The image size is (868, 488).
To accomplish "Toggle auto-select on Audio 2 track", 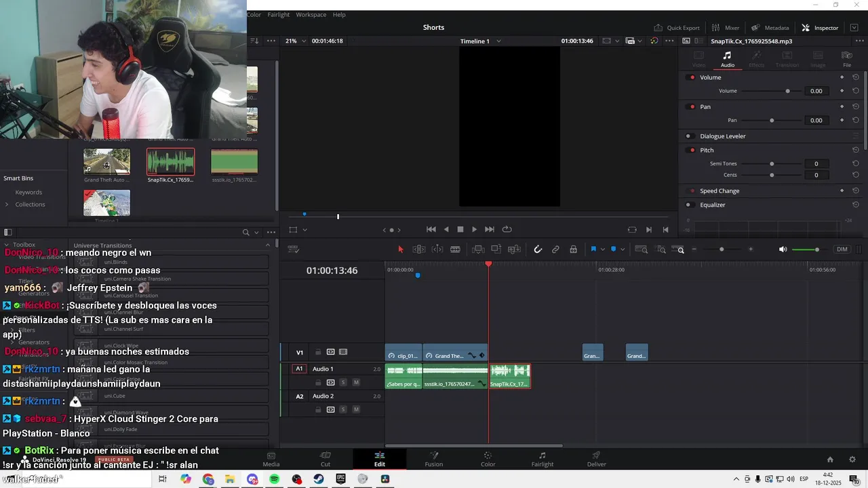I will tap(331, 409).
